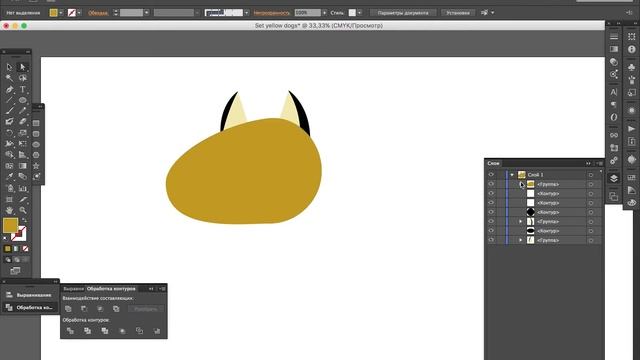Pick the Rounded Rectangle tool in flyout
This screenshot has width=640, height=360.
36,134
